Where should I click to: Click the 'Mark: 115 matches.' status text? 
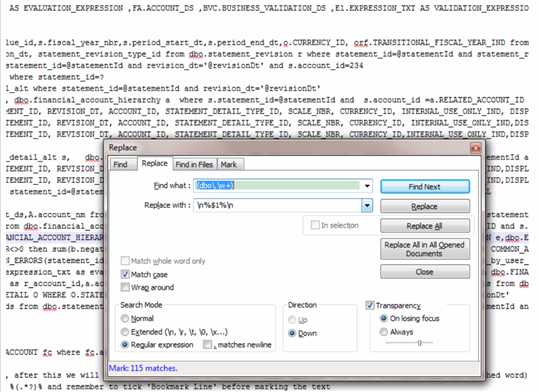pyautogui.click(x=143, y=368)
